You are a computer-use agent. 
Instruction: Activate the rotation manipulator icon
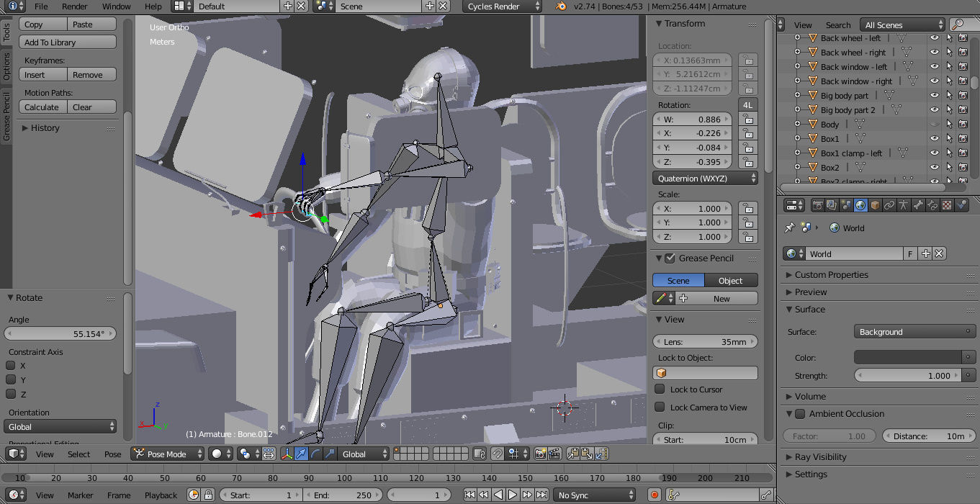click(315, 454)
